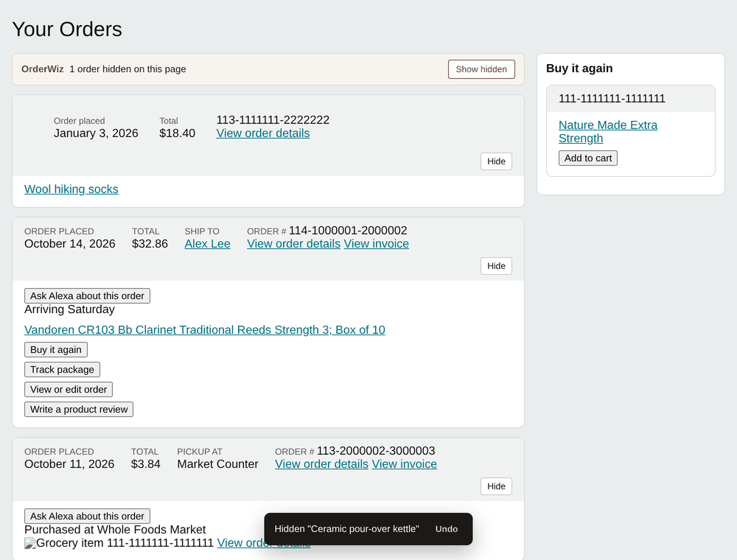This screenshot has width=737, height=560.
Task: Undo hiding the Ceramic pour-over kettle
Action: tap(446, 529)
